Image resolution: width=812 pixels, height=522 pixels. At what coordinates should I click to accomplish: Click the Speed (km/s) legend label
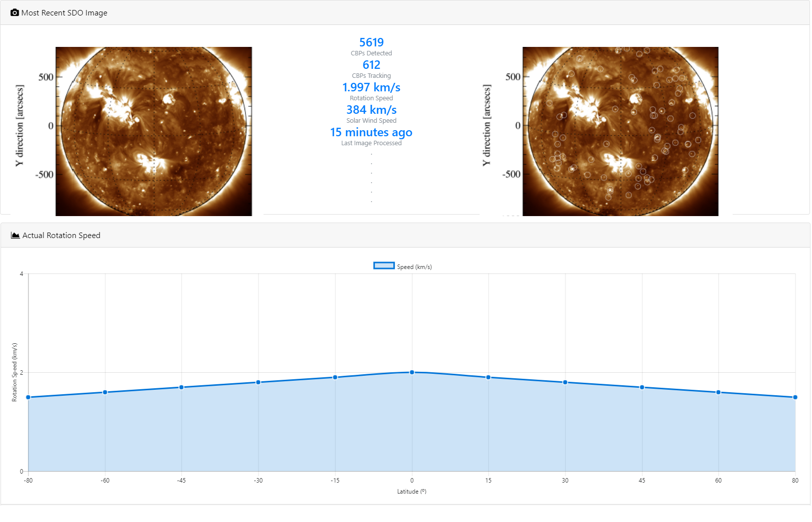[414, 267]
